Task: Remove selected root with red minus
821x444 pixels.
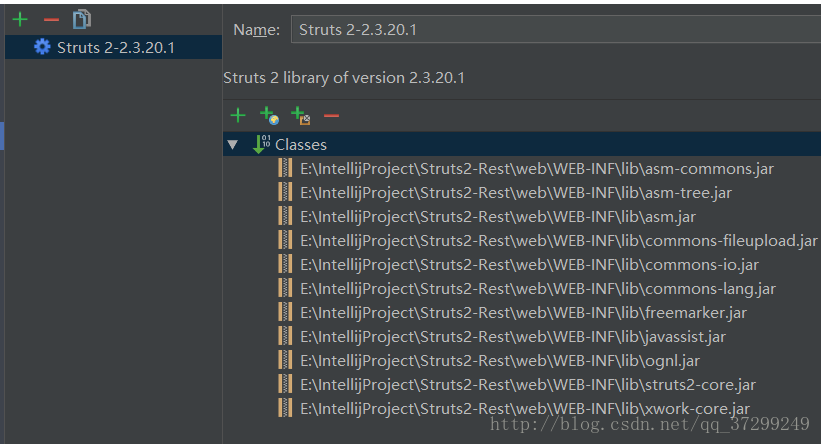Action: point(331,115)
